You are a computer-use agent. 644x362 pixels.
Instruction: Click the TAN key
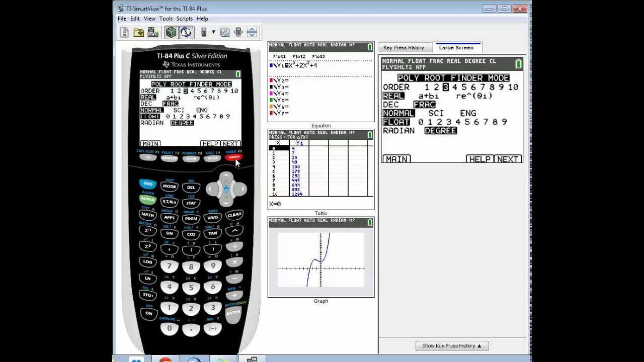coord(212,233)
